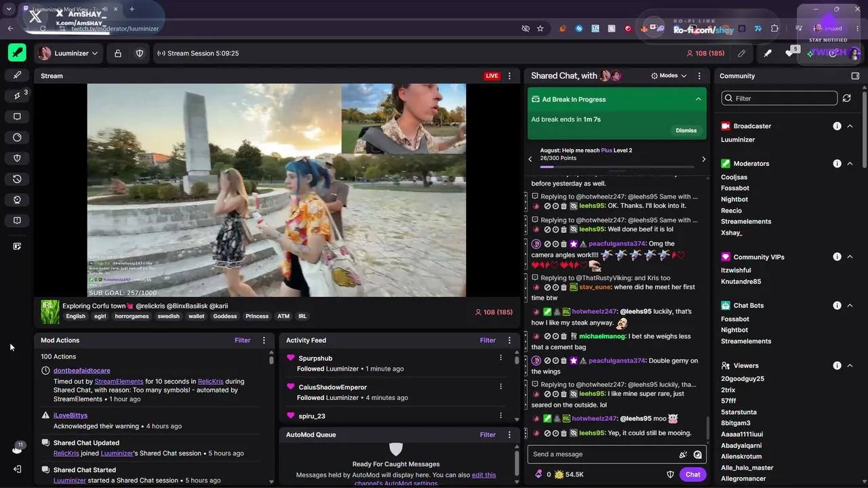The height and width of the screenshot is (488, 868).
Task: Toggle the Community panel collapse icon
Action: [x=855, y=76]
